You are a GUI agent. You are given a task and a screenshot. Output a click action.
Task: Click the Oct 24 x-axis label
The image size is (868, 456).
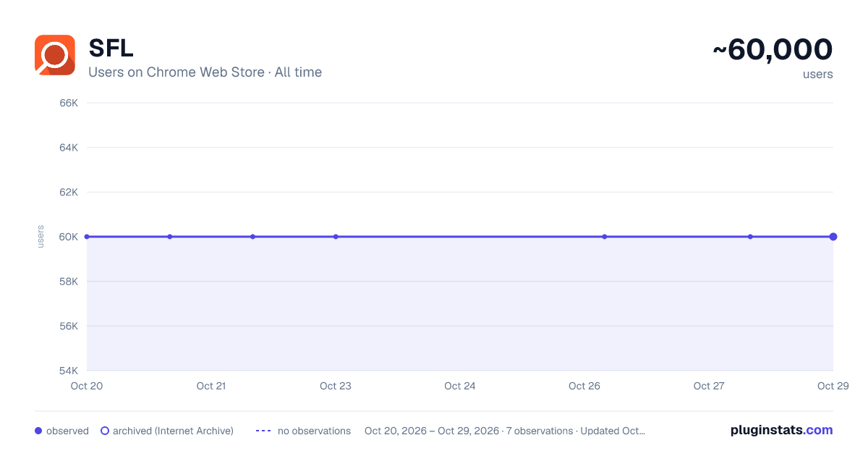[460, 386]
